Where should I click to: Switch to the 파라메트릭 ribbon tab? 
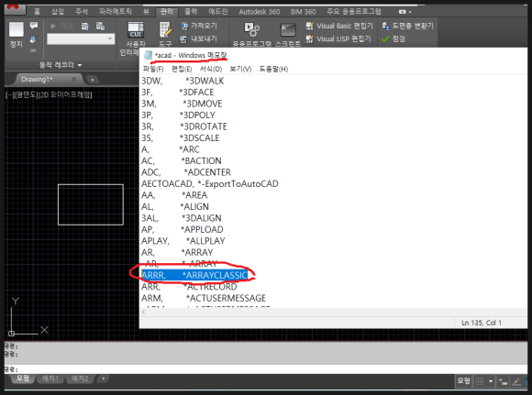(x=116, y=12)
